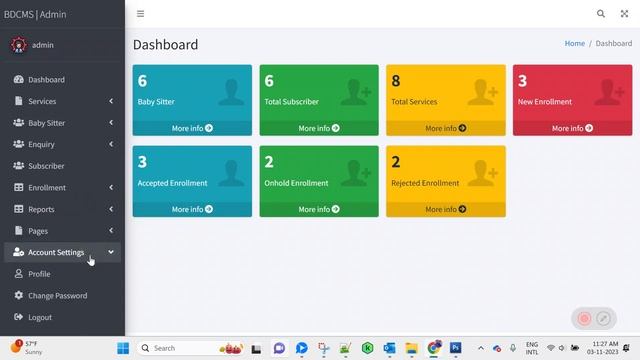Screen dimensions: 640x360
Task: Click the Pages file icon
Action: [18, 231]
